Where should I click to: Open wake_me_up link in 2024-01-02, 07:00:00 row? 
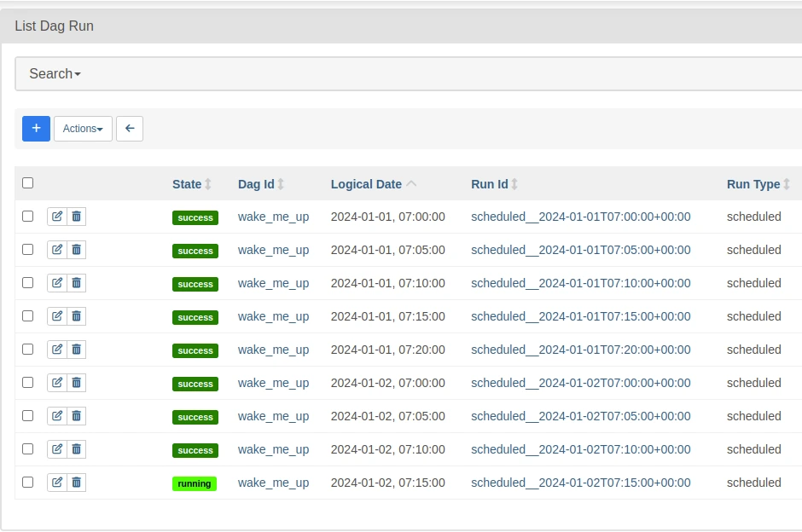click(x=273, y=383)
